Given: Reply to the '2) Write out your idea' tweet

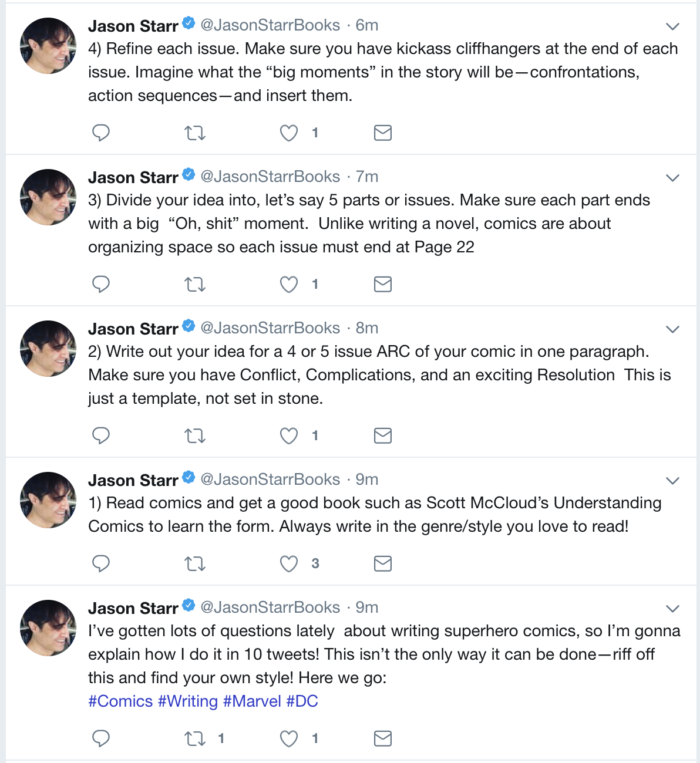Looking at the screenshot, I should (101, 436).
